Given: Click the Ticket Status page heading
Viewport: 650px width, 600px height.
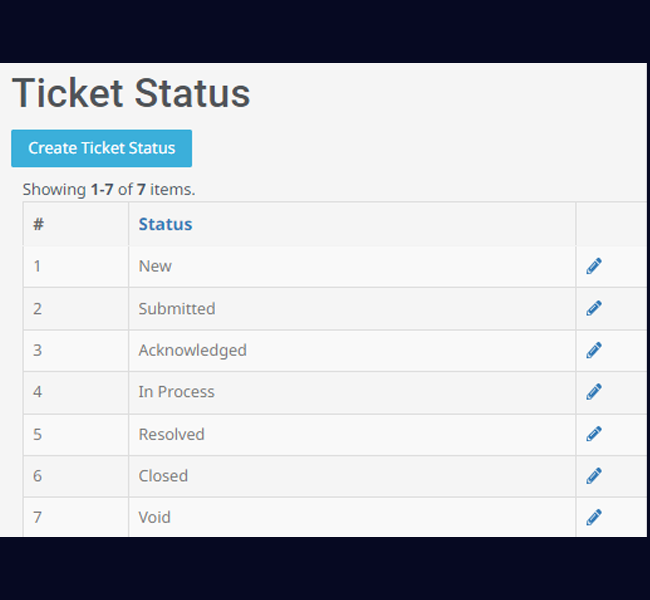Looking at the screenshot, I should click(131, 93).
